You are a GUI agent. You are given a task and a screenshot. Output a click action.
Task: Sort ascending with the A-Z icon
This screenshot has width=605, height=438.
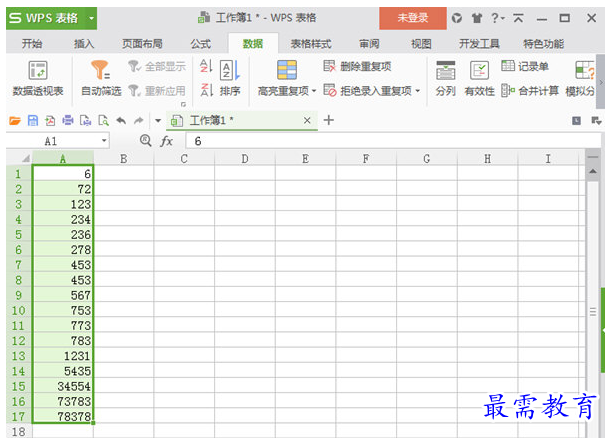(206, 66)
